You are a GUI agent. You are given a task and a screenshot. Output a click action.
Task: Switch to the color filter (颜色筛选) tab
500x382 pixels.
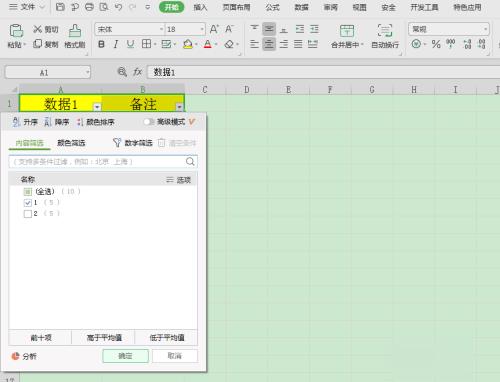(x=71, y=143)
